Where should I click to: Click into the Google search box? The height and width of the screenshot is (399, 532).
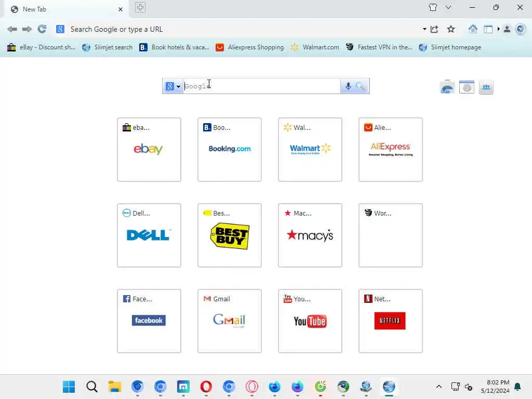262,86
